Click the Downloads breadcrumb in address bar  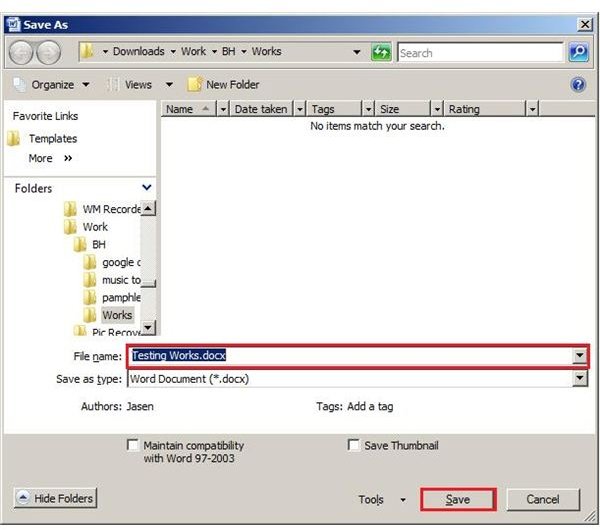coord(139,51)
